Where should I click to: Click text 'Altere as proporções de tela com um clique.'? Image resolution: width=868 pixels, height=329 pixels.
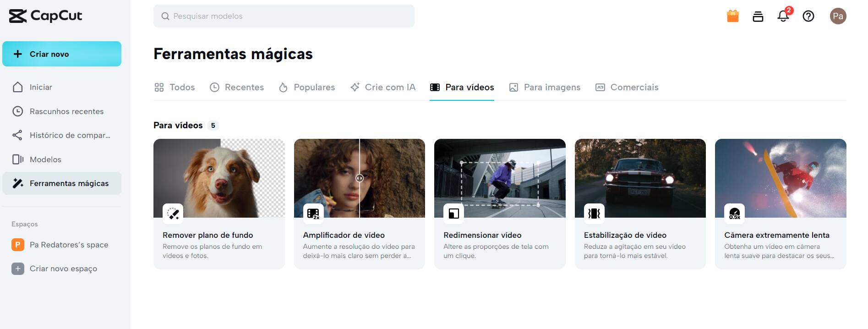tap(496, 251)
